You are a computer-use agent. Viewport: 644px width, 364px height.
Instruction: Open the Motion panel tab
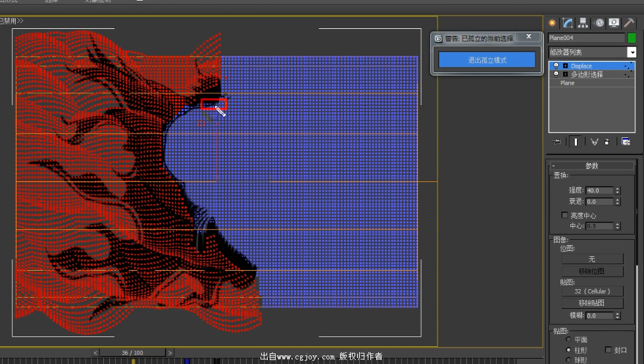click(599, 23)
